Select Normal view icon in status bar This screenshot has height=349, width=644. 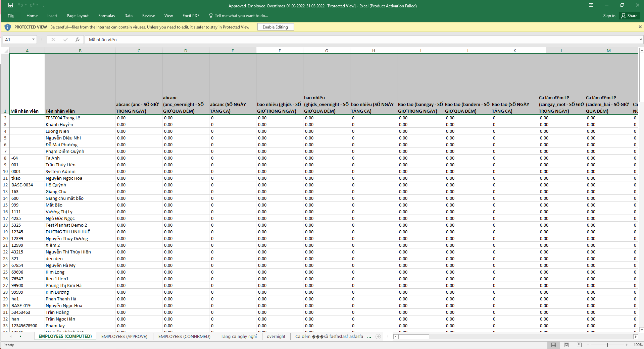(x=554, y=345)
